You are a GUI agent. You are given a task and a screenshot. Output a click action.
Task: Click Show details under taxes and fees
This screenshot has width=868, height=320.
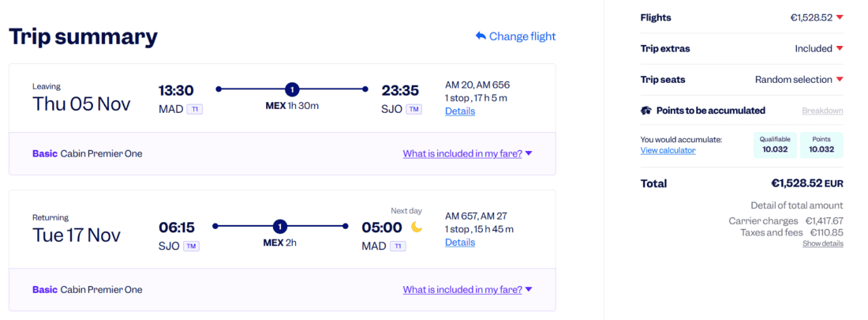pyautogui.click(x=823, y=243)
